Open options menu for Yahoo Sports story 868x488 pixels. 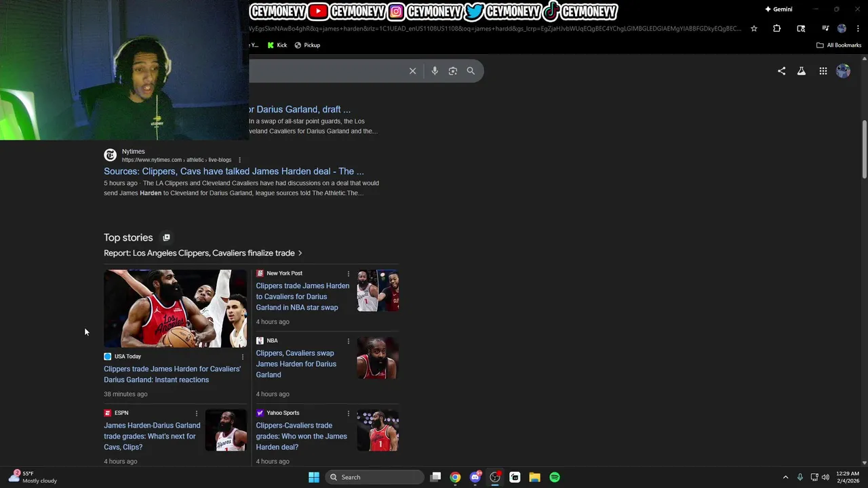click(x=349, y=413)
